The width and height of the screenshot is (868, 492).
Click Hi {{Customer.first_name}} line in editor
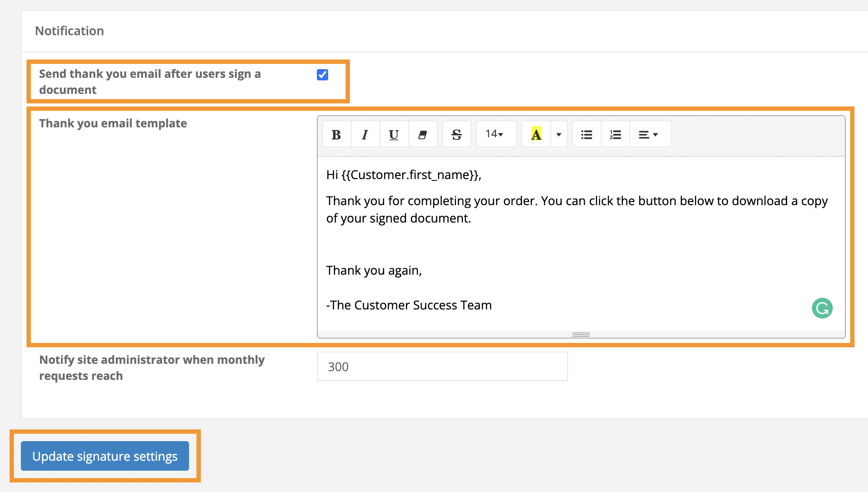click(x=403, y=174)
